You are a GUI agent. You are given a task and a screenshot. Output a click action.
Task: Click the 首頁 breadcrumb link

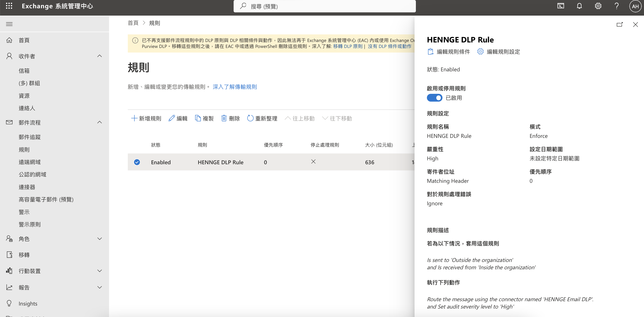(133, 23)
